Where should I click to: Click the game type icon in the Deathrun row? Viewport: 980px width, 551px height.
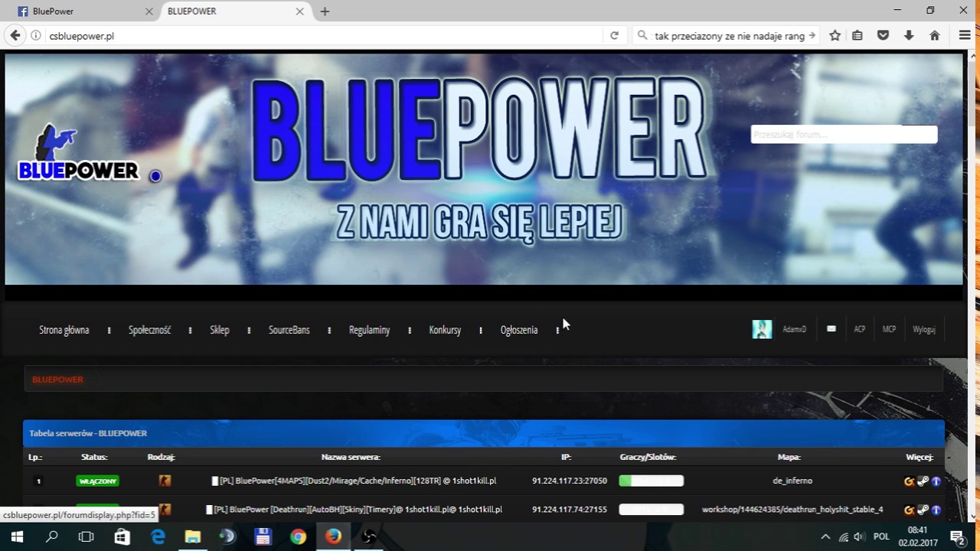coord(165,509)
